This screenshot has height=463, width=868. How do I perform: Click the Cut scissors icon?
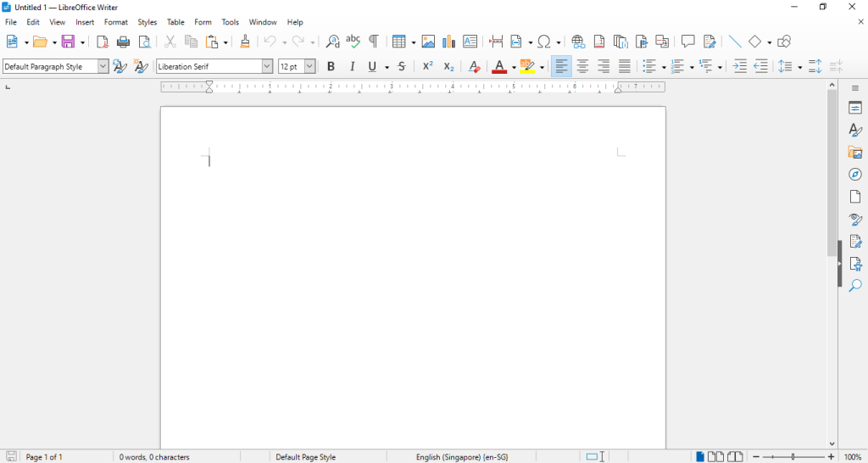[x=170, y=42]
